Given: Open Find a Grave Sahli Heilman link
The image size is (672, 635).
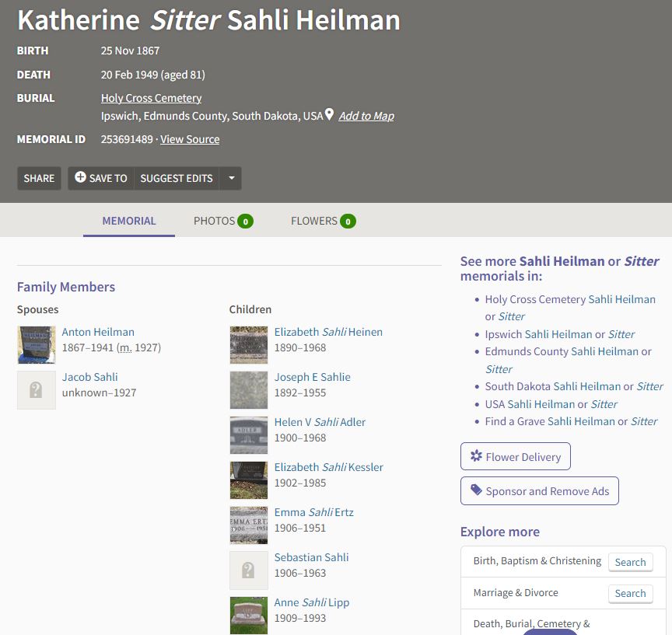Looking at the screenshot, I should [x=571, y=421].
